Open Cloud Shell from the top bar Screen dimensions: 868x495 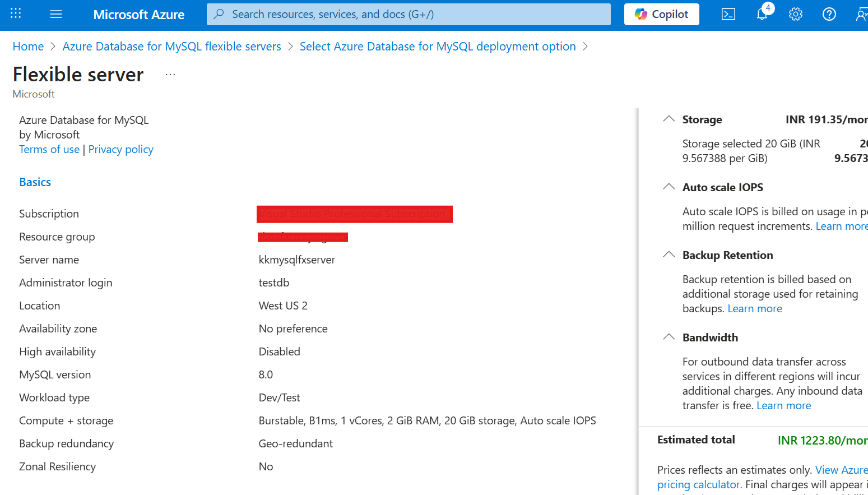tap(728, 14)
